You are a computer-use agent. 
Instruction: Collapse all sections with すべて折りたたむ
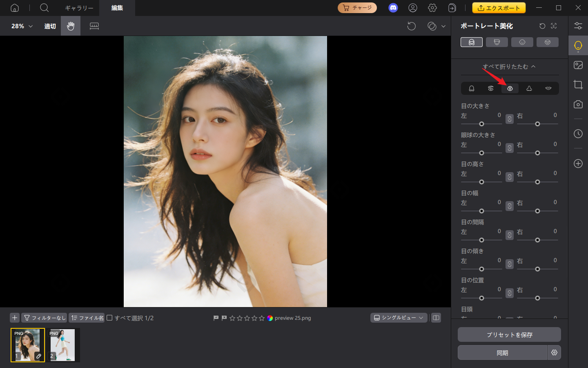coord(509,66)
